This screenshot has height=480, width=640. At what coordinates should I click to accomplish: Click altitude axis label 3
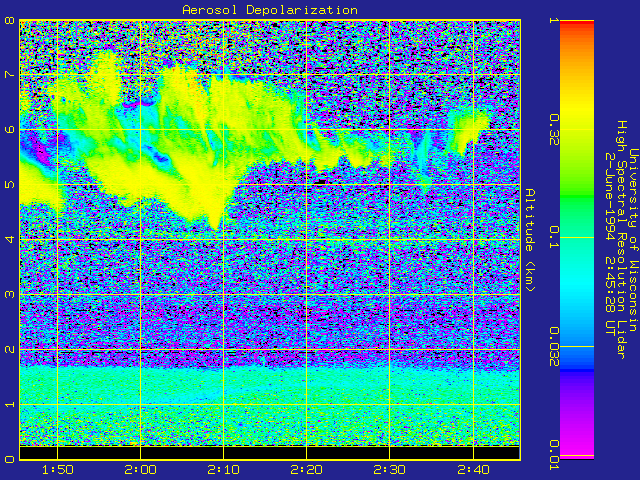(x=10, y=294)
